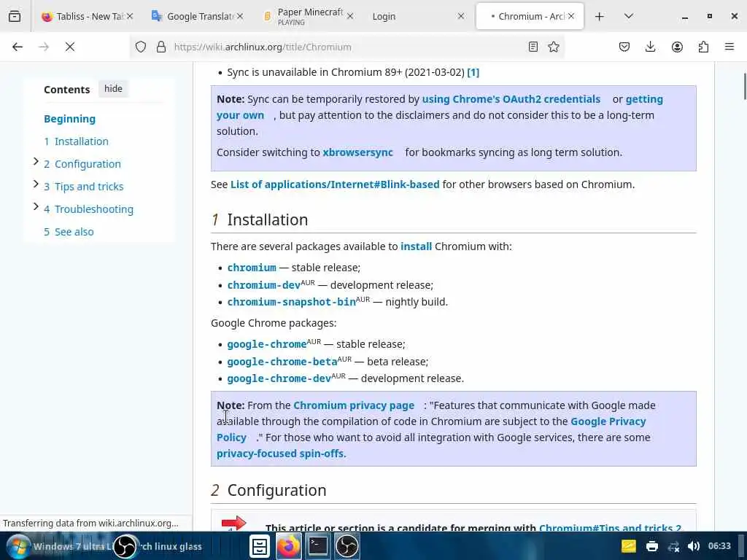Open the xbrowsersync link
The image size is (747, 560).
click(x=357, y=152)
